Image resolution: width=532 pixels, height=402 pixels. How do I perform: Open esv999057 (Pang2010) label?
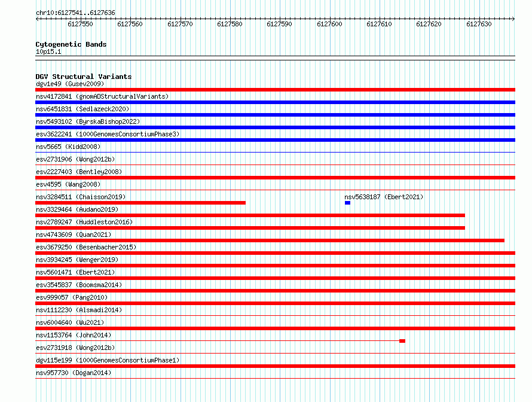pos(72,297)
